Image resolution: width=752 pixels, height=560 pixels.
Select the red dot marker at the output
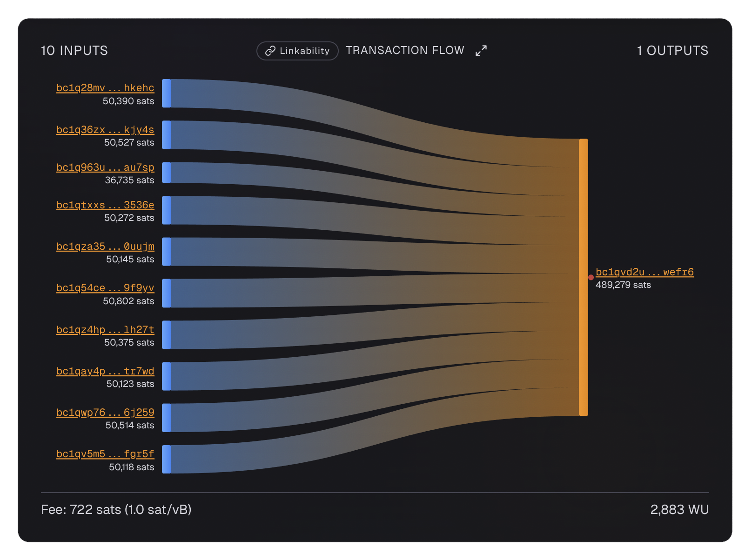[591, 277]
